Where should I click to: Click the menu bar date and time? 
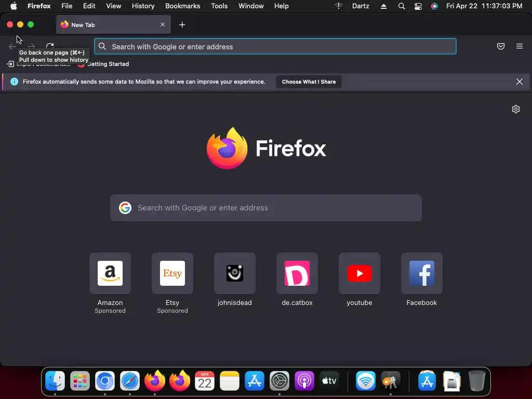coord(484,6)
